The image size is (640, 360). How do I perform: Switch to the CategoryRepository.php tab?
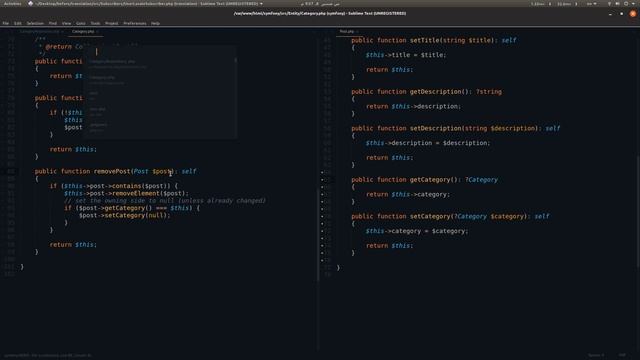click(40, 31)
